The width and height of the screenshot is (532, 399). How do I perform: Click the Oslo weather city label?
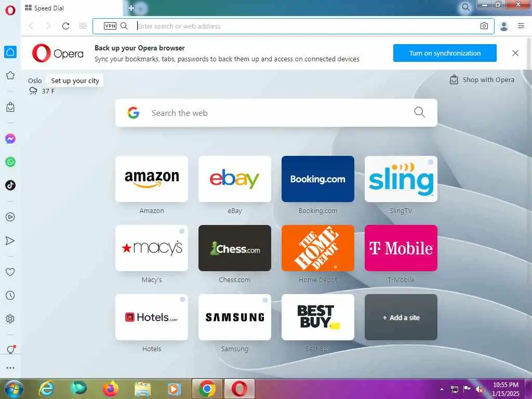click(x=35, y=81)
